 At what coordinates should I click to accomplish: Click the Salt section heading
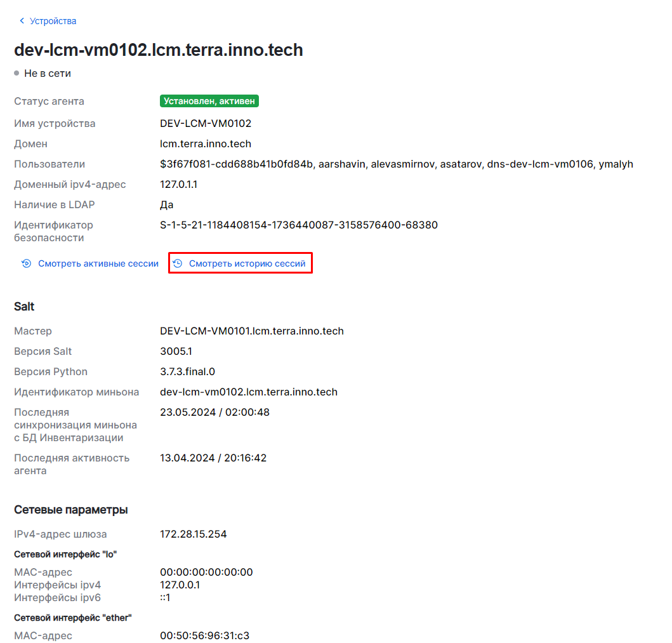[24, 307]
